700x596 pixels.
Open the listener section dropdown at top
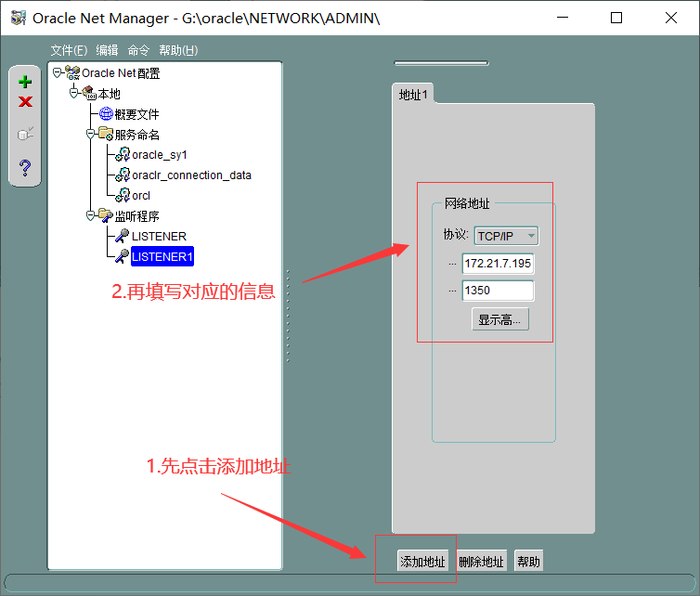[x=442, y=63]
